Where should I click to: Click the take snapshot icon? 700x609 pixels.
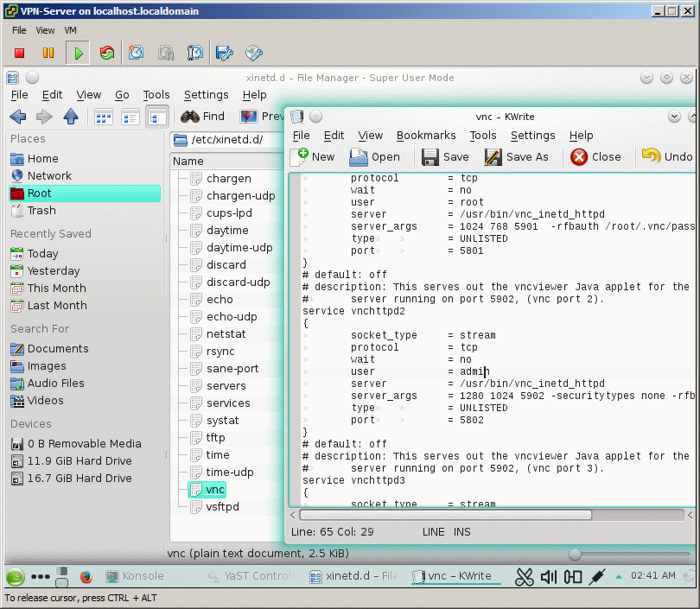pos(137,54)
